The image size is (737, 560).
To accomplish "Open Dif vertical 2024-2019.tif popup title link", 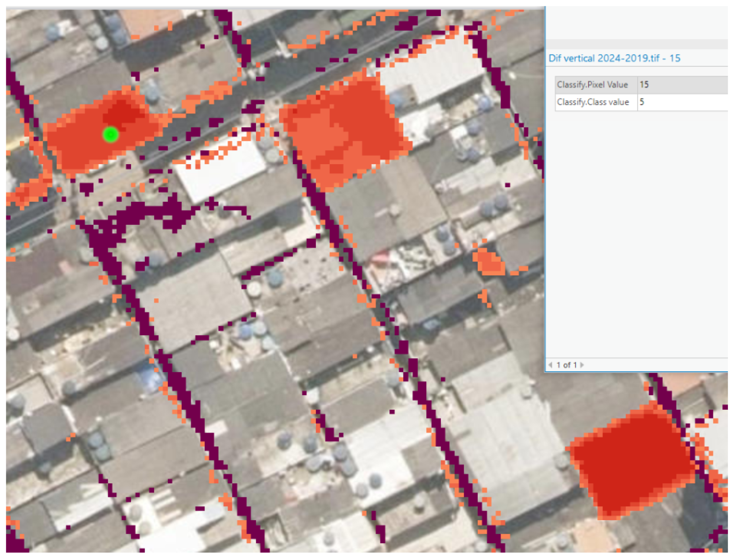I will click(x=614, y=58).
